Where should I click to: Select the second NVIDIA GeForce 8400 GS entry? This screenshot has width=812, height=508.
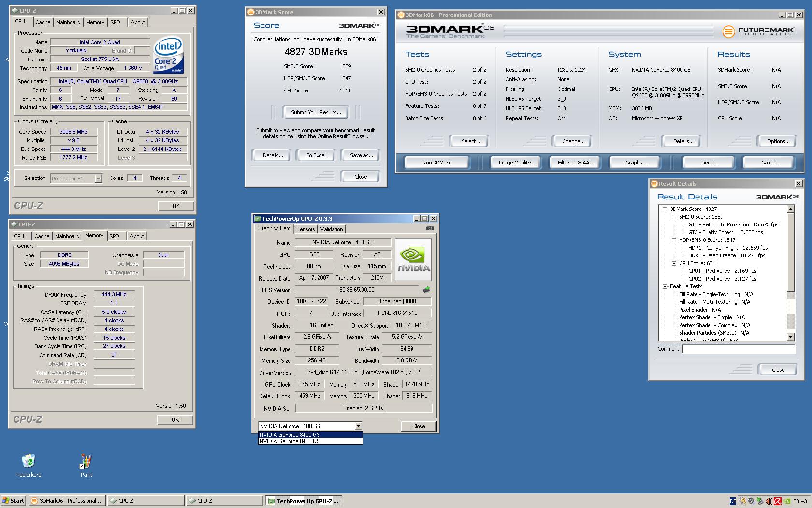click(310, 441)
